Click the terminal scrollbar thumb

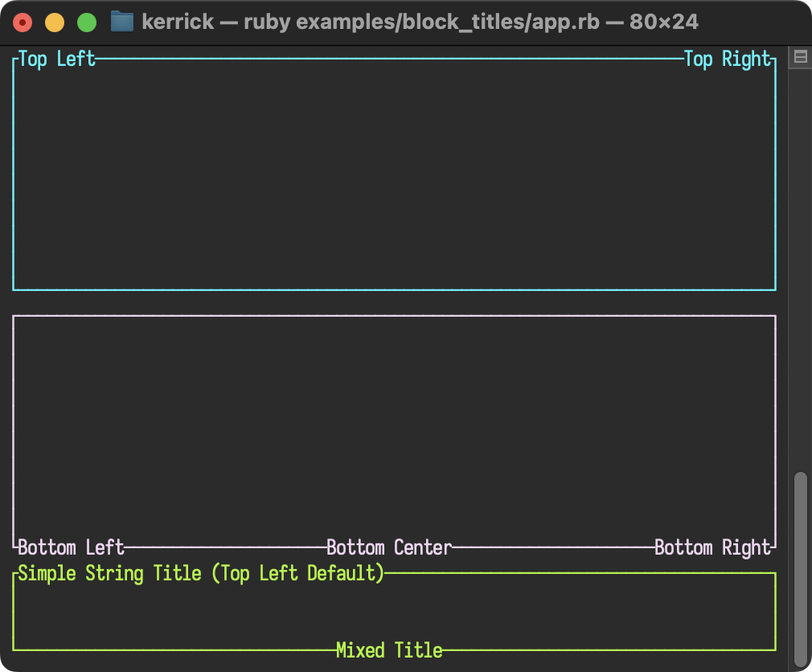(801, 569)
